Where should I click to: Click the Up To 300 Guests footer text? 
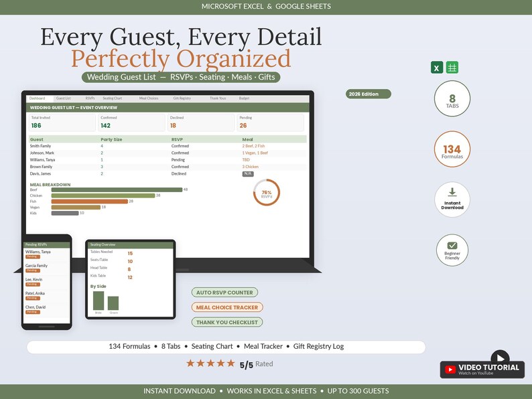coord(358,391)
